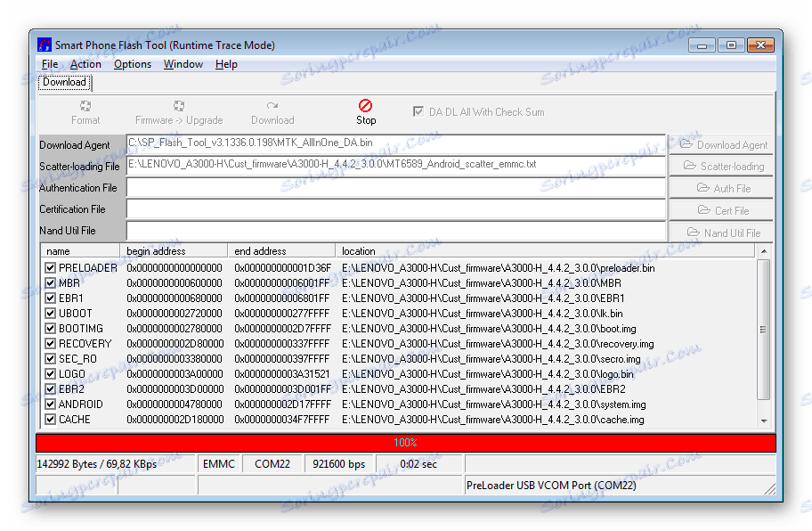Click the Scatter-loading browse button
812x531 pixels.
[721, 167]
